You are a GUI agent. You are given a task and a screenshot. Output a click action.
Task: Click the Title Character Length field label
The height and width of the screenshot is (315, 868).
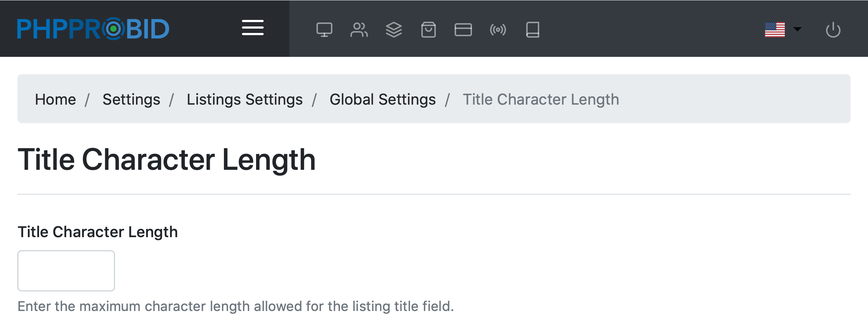click(98, 232)
